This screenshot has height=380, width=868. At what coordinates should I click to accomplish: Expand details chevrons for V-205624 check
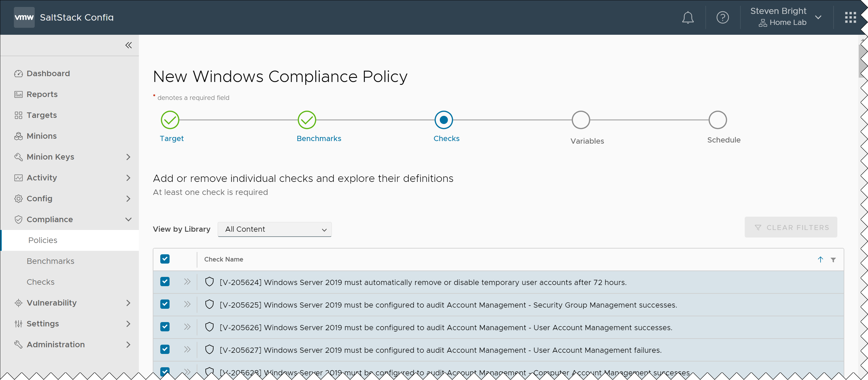[x=187, y=282]
